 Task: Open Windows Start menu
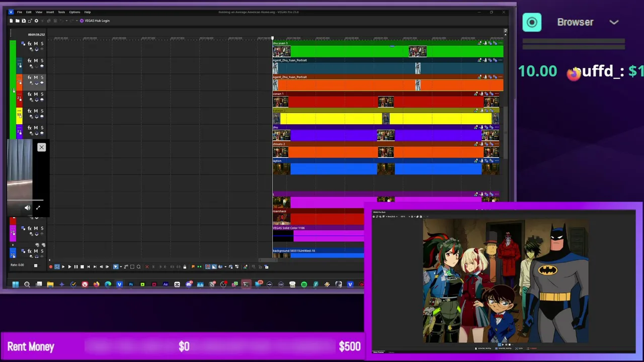pyautogui.click(x=16, y=285)
